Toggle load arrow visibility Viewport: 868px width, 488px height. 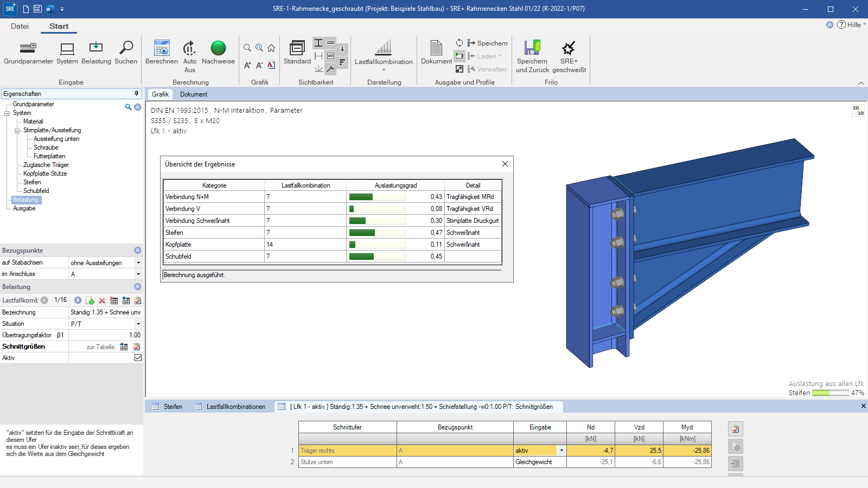342,49
